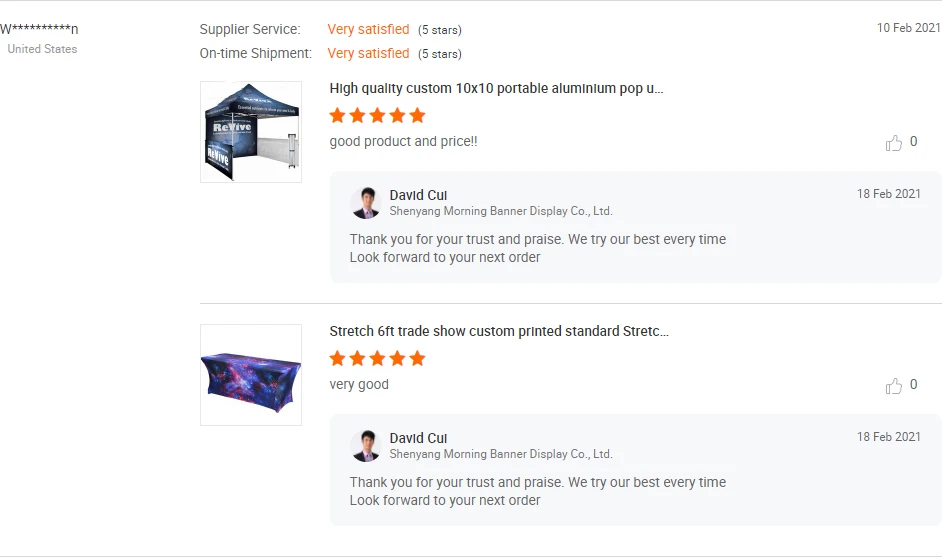Select David Cui's name in the second reply
This screenshot has width=942, height=557.
[418, 438]
